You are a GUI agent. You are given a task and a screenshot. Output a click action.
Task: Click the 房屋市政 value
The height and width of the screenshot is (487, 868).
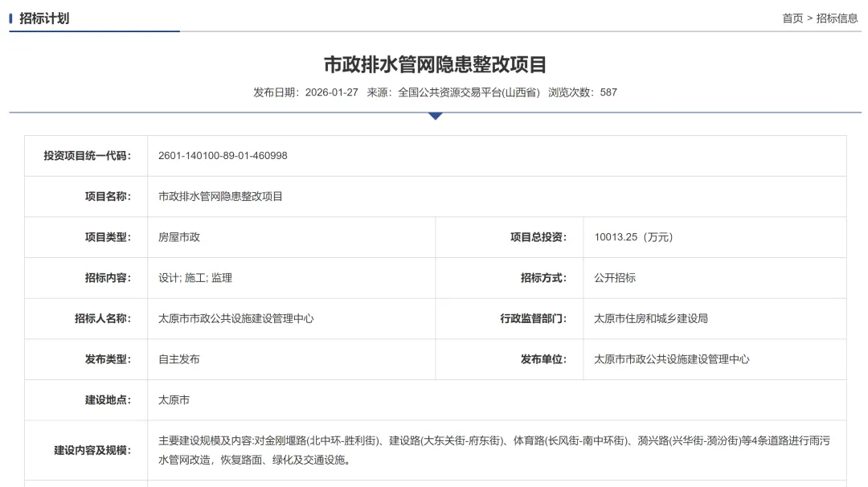point(178,237)
